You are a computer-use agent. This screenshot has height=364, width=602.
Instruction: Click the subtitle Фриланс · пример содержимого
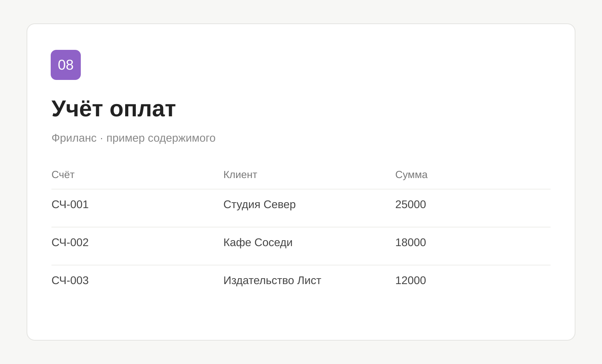click(x=133, y=138)
